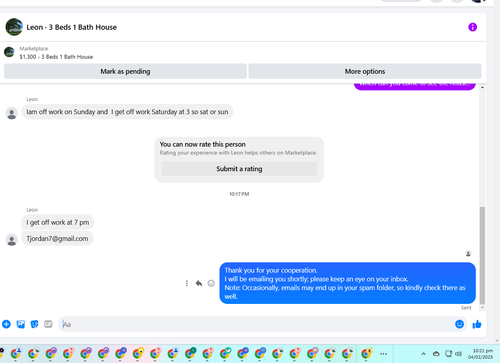The height and width of the screenshot is (363, 500).
Task: Submit a rating for Leon
Action: pyautogui.click(x=239, y=169)
